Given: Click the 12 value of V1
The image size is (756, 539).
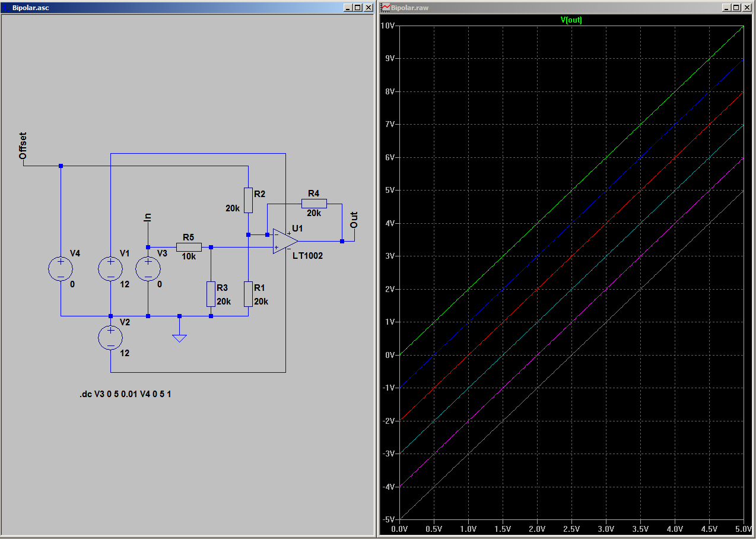Looking at the screenshot, I should pos(125,284).
